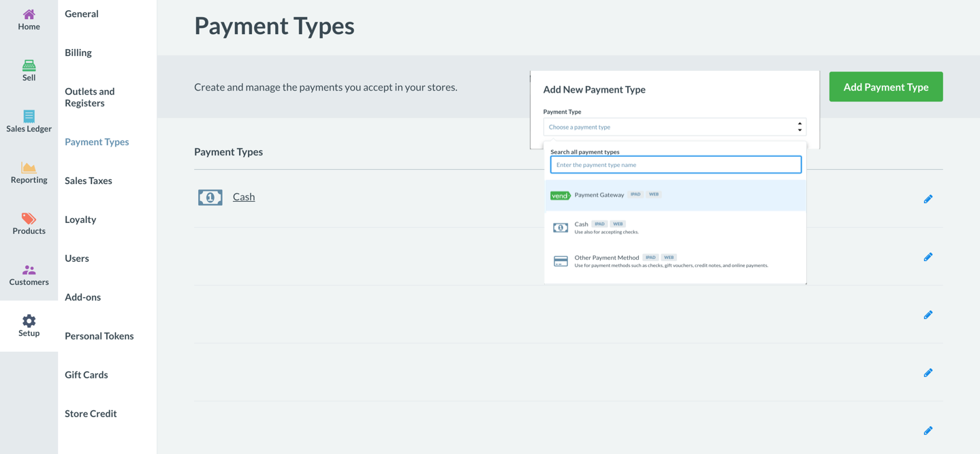This screenshot has width=980, height=454.
Task: Edit the Cash payment type with the pencil icon
Action: coord(928,199)
